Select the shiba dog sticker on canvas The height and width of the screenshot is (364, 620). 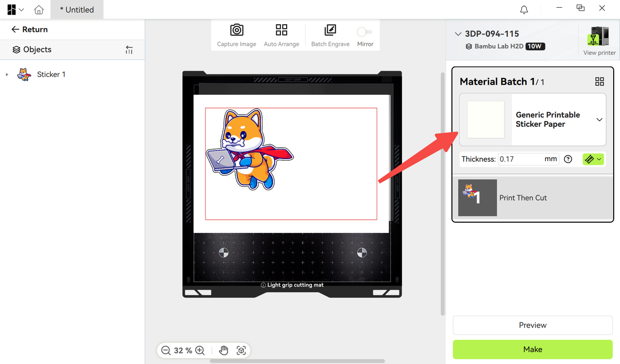pyautogui.click(x=249, y=149)
